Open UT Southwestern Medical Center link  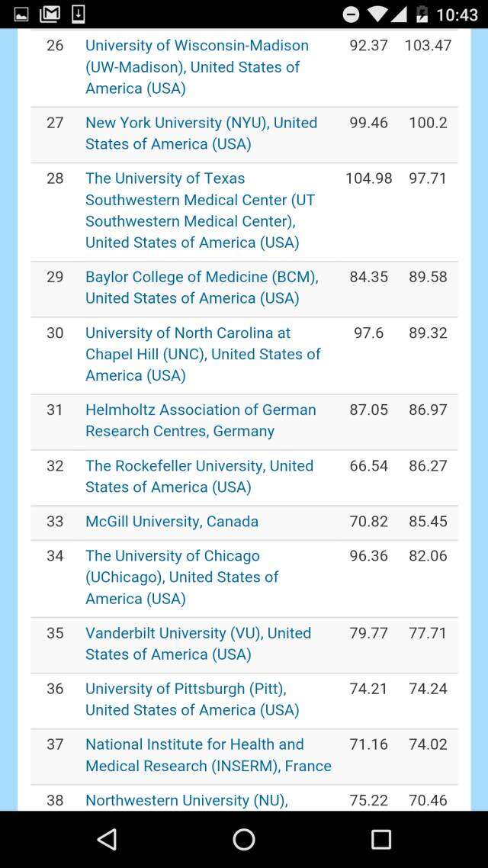point(200,211)
